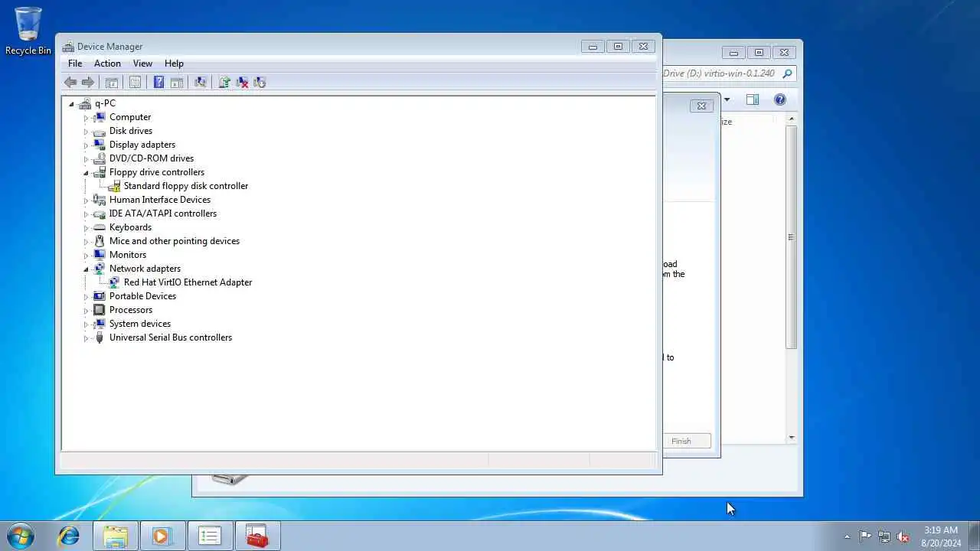Click the Explorer window search magnifier icon
Screen dimensions: 980x551
click(787, 73)
